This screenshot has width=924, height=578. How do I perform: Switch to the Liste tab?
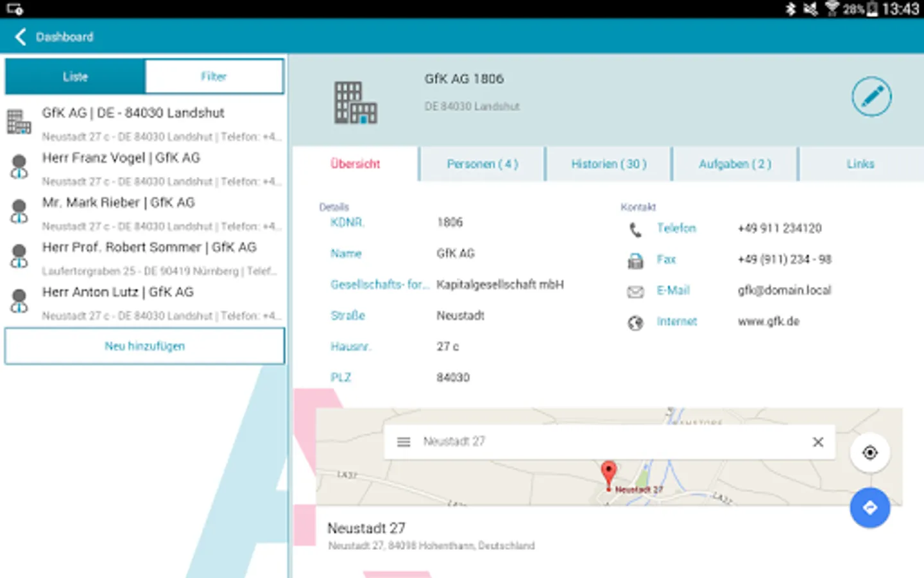pyautogui.click(x=75, y=76)
